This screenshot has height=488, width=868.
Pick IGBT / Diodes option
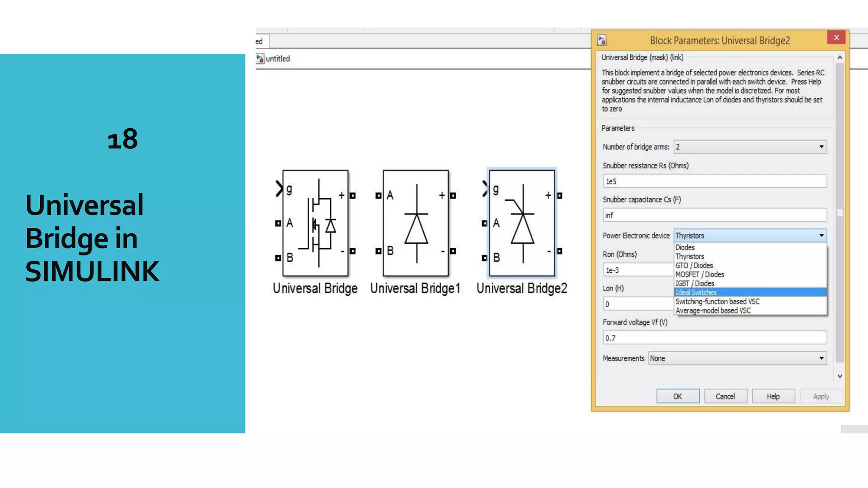(x=695, y=283)
